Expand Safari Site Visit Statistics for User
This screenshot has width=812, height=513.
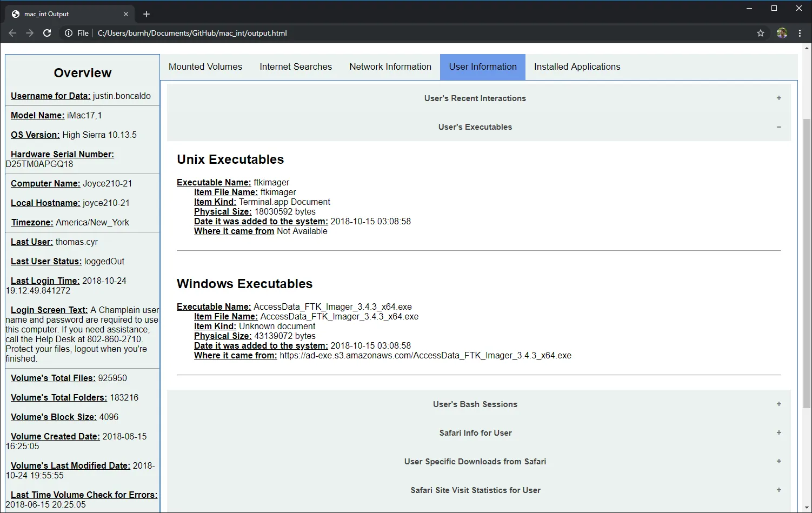[478, 490]
